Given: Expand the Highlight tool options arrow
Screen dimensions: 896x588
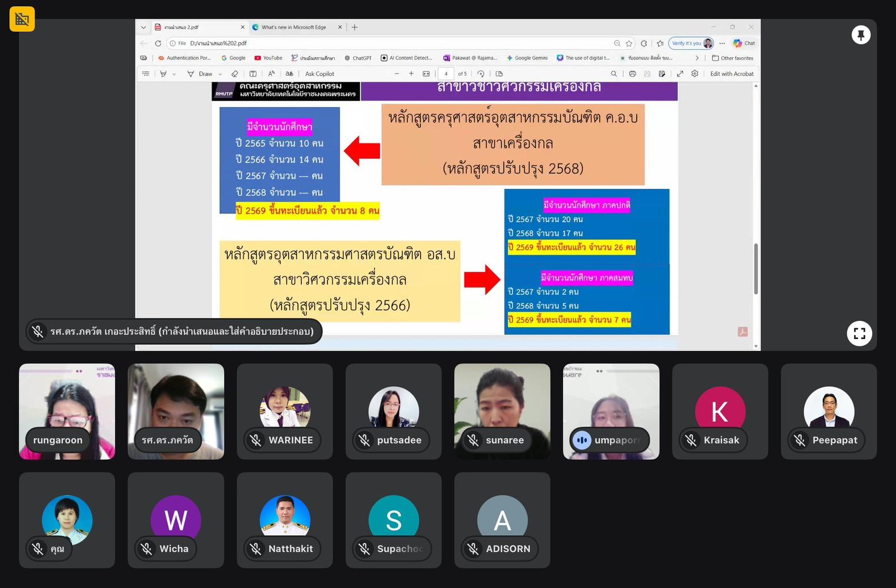Looking at the screenshot, I should pyautogui.click(x=174, y=74).
